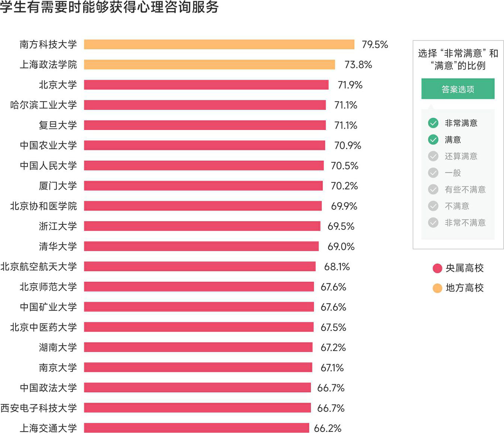Image resolution: width=504 pixels, height=433 pixels.
Task: Click the chart title about 心理咨询服务
Action: 110,7
